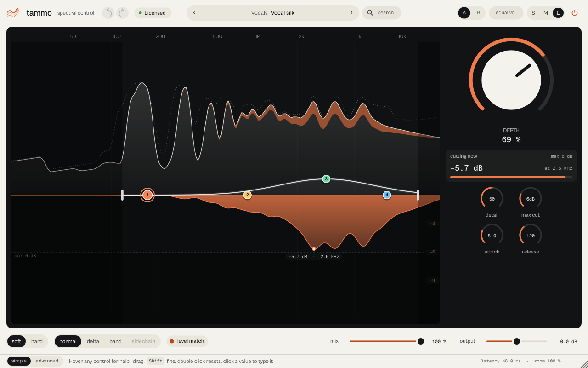This screenshot has height=368, width=588.
Task: Click the search presets field
Action: 382,13
